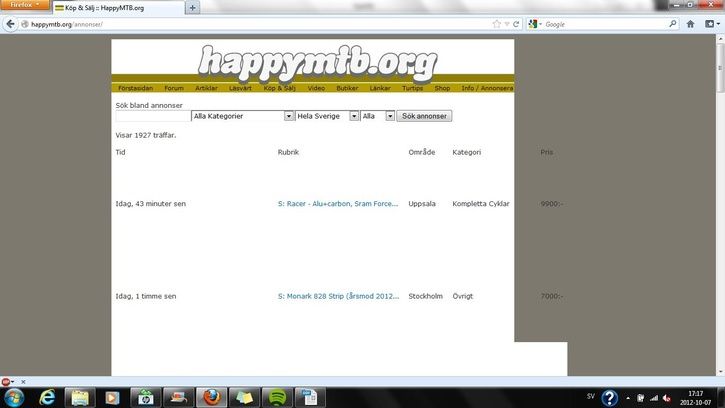725x408 pixels.
Task: Click the Firefox home icon
Action: pyautogui.click(x=690, y=24)
